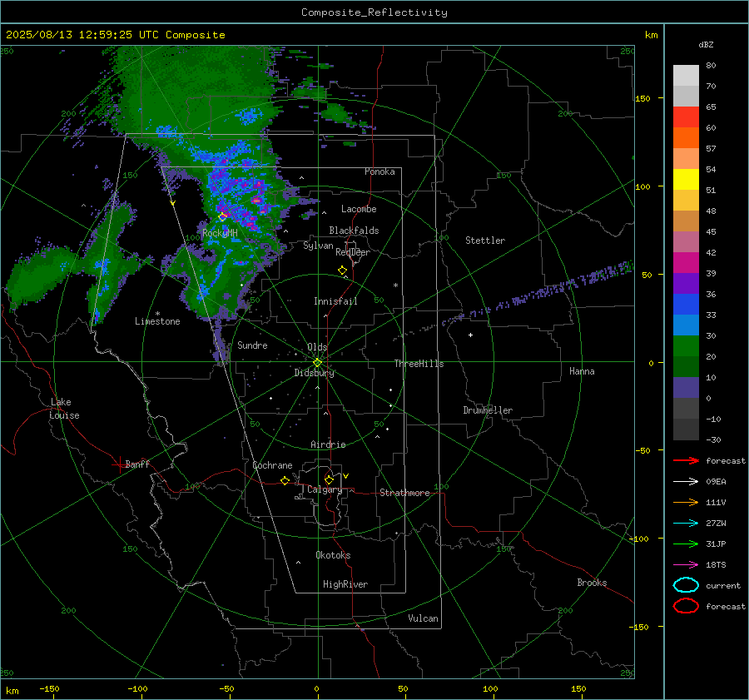Select the white 09EA arrow legend entry
This screenshot has height=700, width=749.
(686, 482)
